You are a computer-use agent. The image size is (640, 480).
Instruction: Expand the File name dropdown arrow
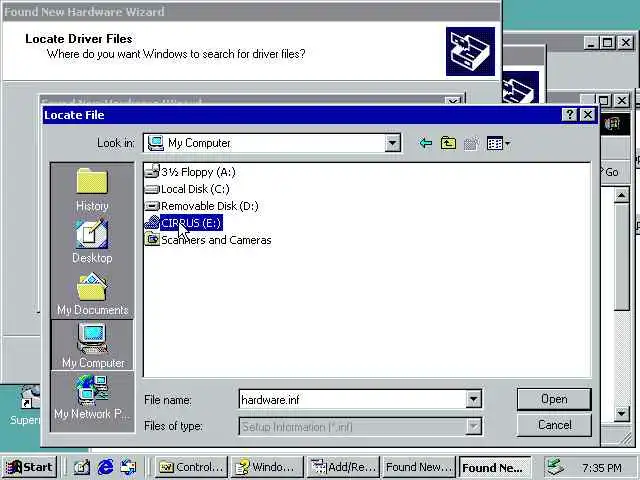click(473, 399)
